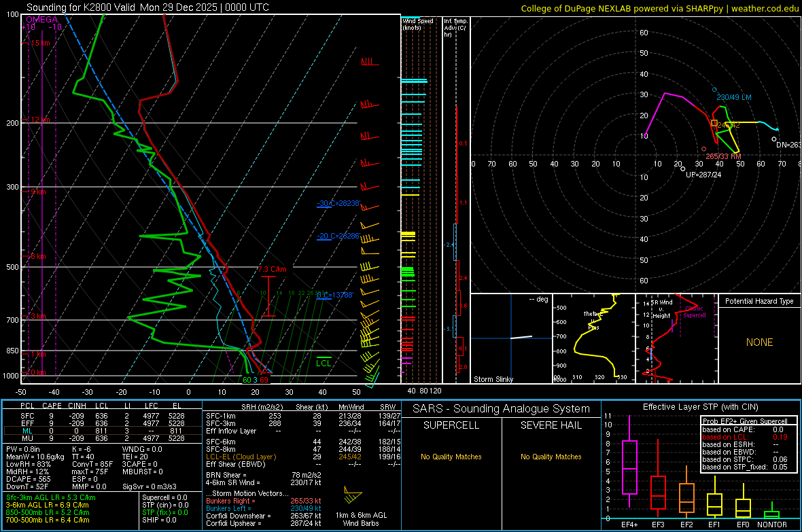
Task: Click the white Corfidi upshear circle near UP=287/24
Action: (x=683, y=169)
